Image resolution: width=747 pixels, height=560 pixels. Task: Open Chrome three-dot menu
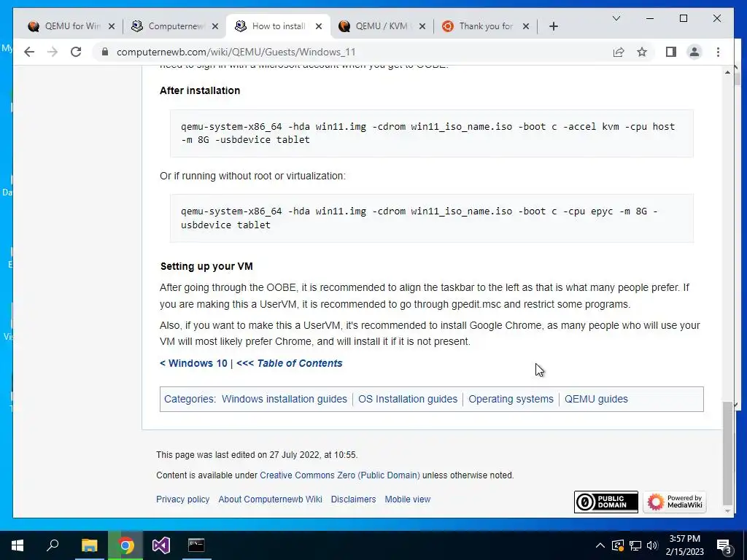click(x=718, y=52)
